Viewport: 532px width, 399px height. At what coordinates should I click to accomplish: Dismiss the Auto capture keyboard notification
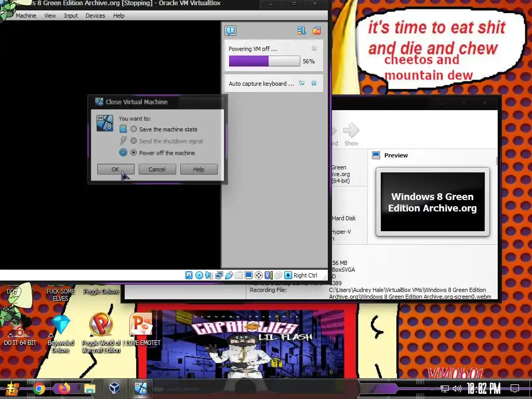point(314,83)
